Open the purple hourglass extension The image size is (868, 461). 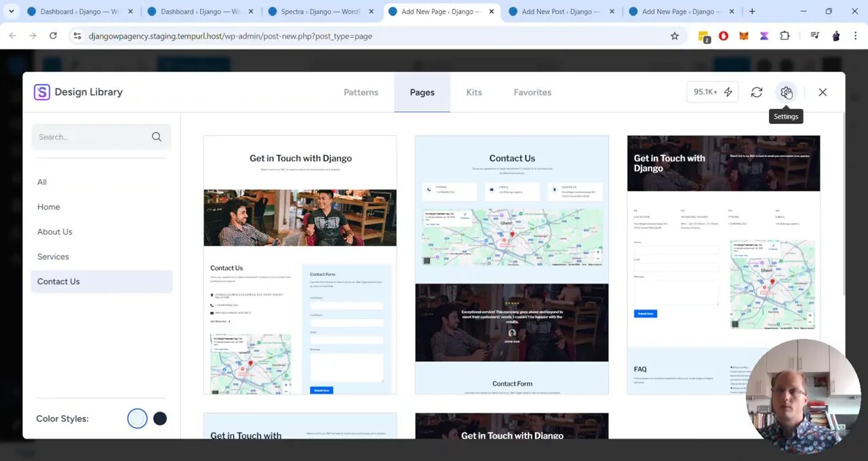(764, 36)
